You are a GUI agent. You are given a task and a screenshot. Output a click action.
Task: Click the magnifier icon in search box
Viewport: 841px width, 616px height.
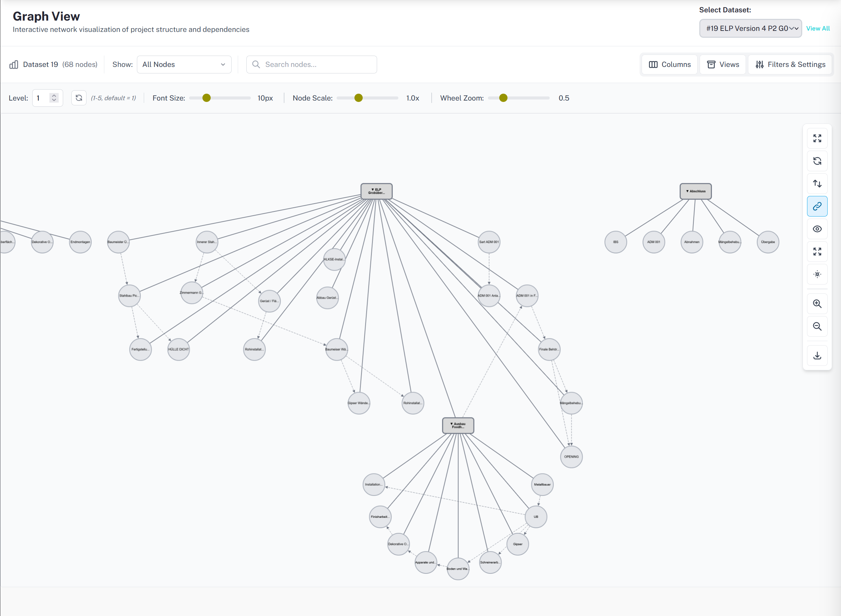(256, 65)
